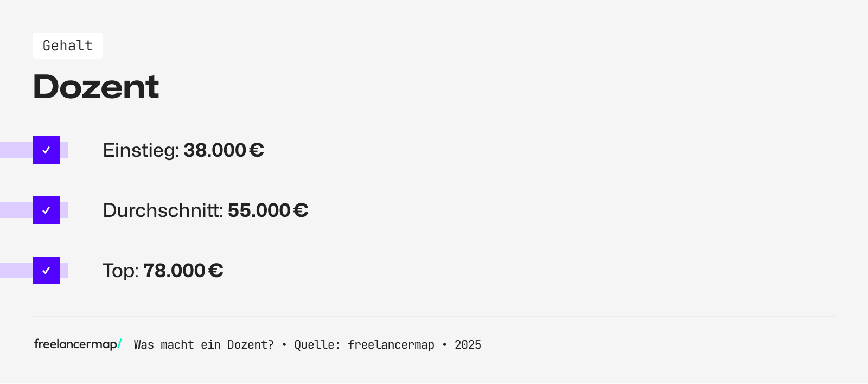
Task: Click the 'Quelle: freelancermap' source text
Action: [364, 345]
